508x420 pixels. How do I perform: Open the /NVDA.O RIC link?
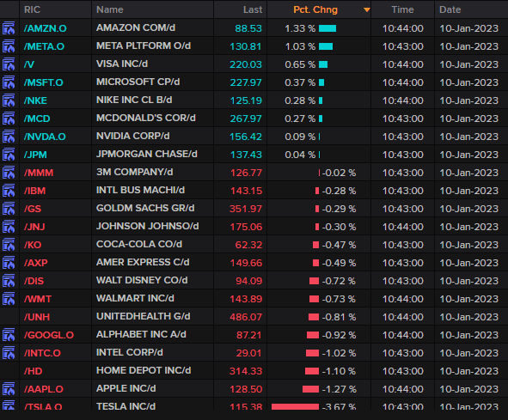click(x=45, y=137)
